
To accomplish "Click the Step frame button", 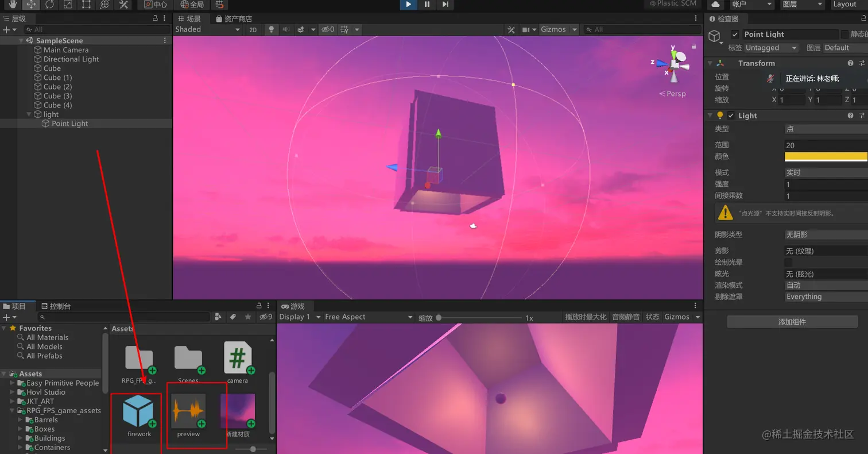I will [445, 5].
